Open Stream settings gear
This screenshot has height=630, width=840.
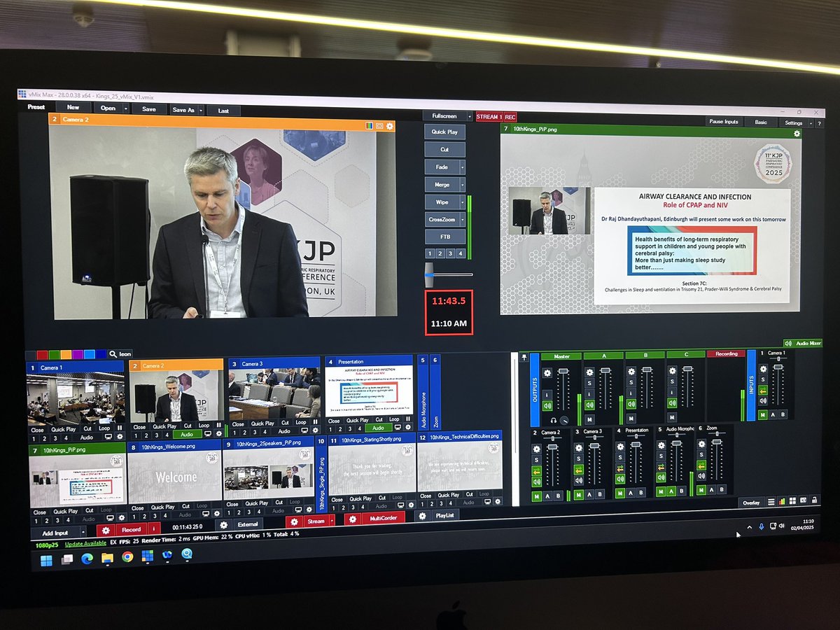pyautogui.click(x=295, y=521)
